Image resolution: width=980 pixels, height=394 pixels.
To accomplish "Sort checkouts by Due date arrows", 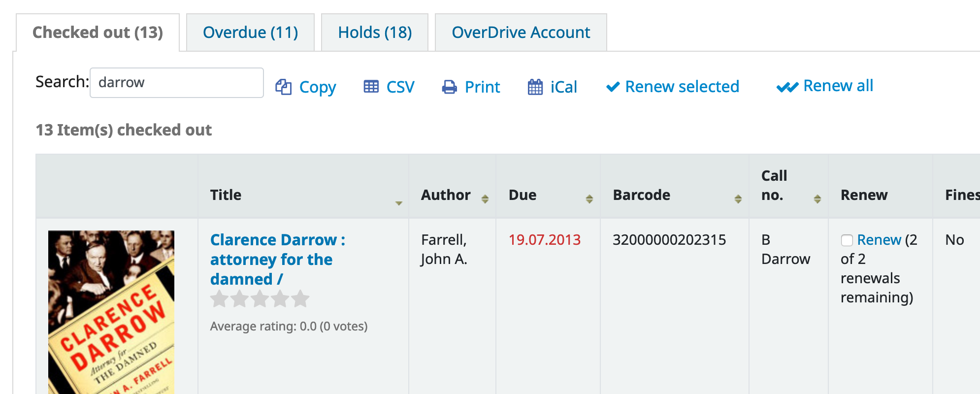I will click(x=589, y=198).
